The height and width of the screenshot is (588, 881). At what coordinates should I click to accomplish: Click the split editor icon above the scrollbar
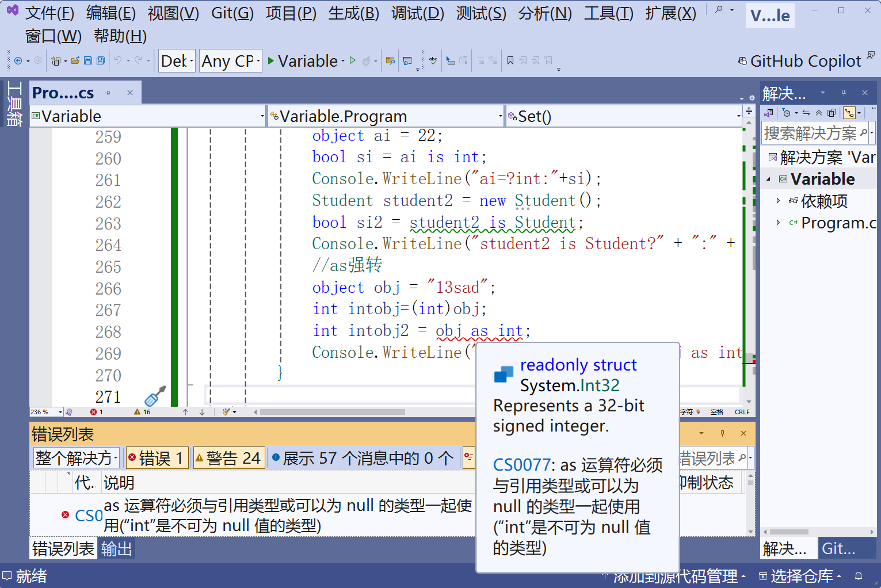pos(749,111)
